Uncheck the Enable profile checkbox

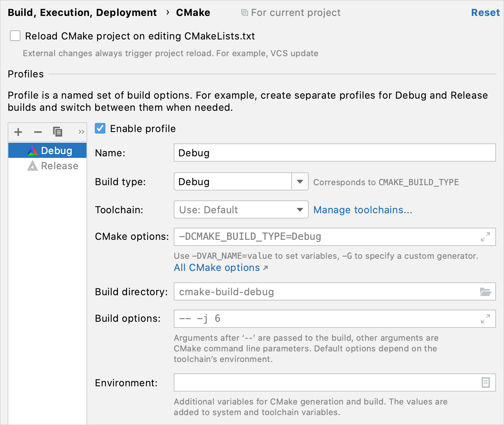[100, 129]
